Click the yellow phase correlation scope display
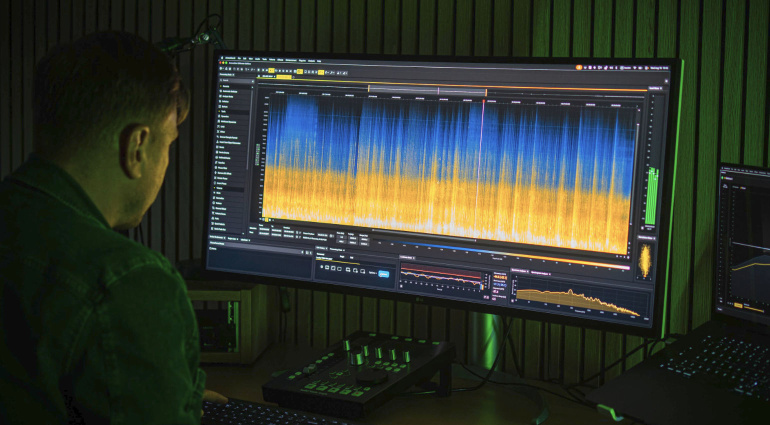 pyautogui.click(x=645, y=261)
